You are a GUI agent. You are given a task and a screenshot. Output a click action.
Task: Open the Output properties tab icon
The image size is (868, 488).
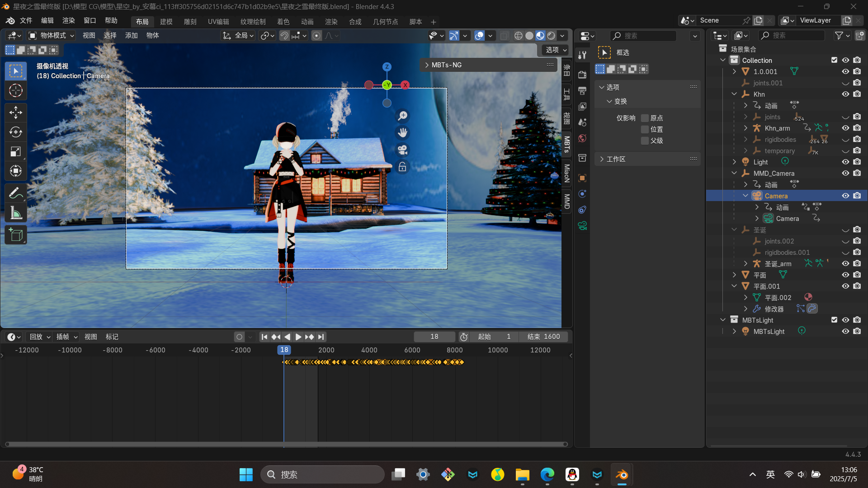point(582,90)
